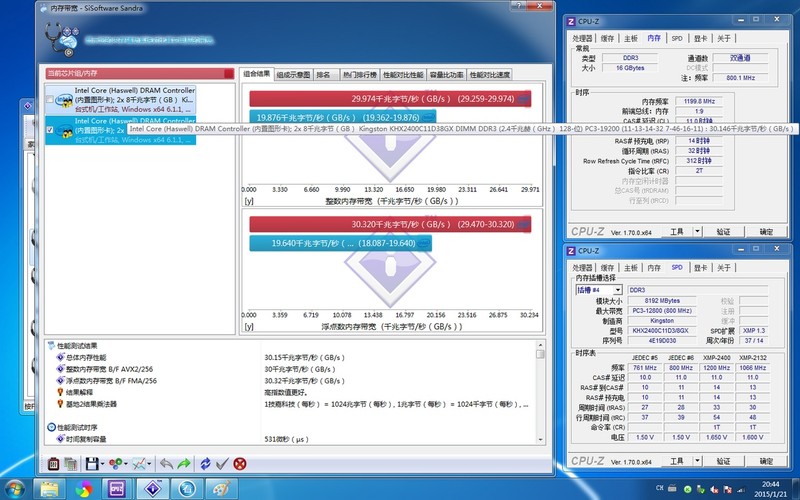
Task: Select the red 30.320 GB/s float bandwidth bar
Action: coord(390,224)
